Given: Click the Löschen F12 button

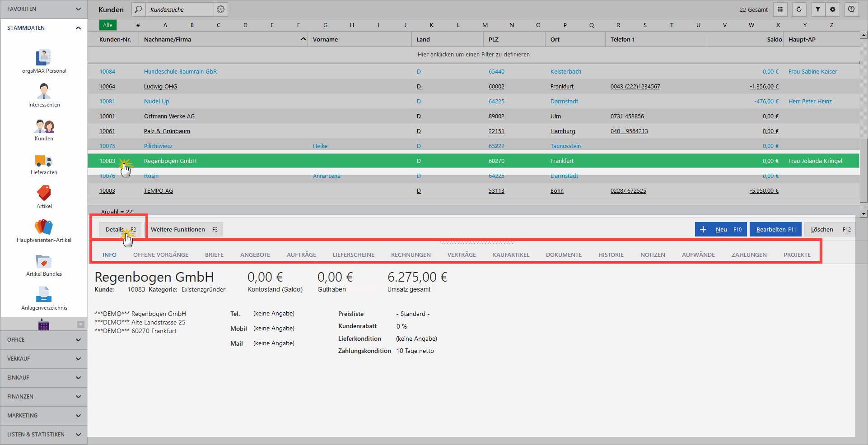Looking at the screenshot, I should pyautogui.click(x=831, y=229).
